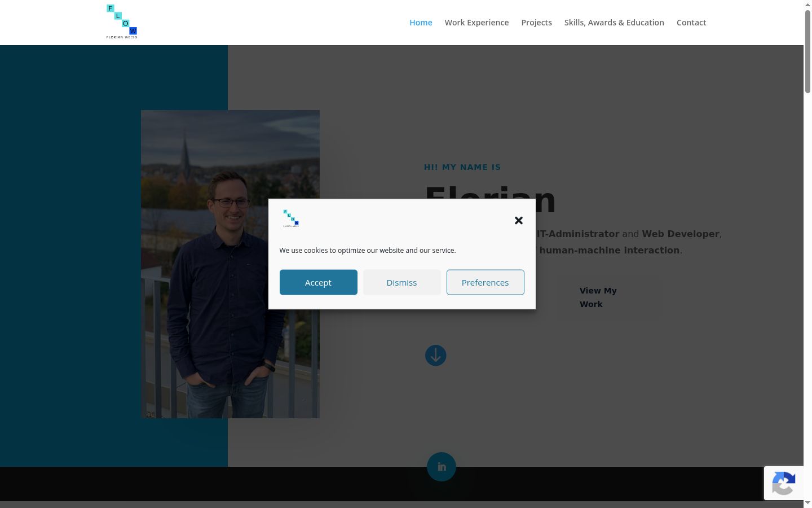Viewport: 812px width, 508px height.
Task: Dismiss the cookie notice
Action: (402, 282)
